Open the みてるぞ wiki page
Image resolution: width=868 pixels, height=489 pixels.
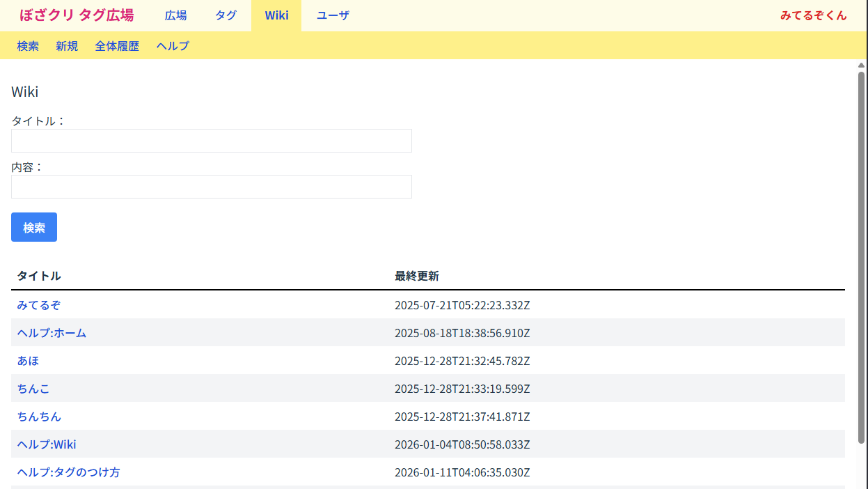point(40,305)
